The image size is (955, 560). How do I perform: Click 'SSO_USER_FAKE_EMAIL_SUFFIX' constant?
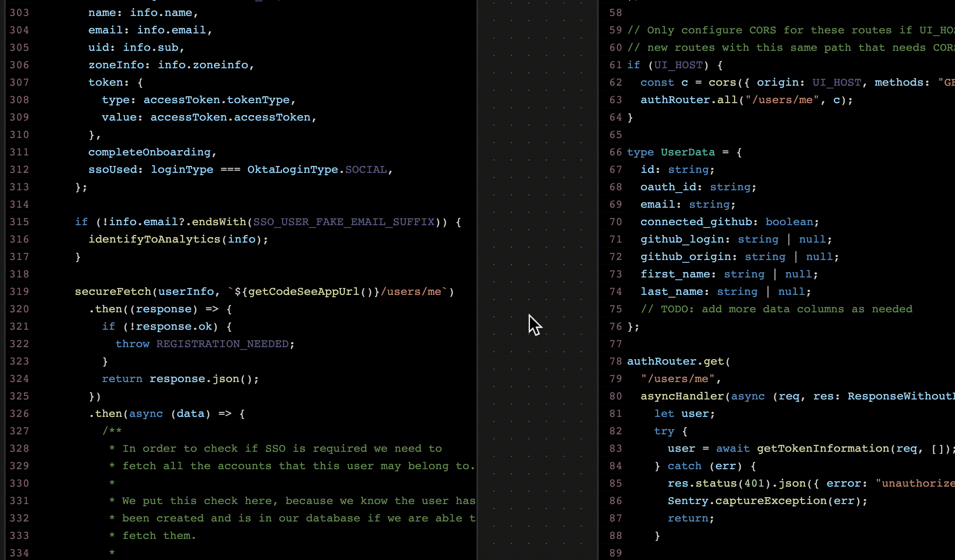tap(344, 222)
